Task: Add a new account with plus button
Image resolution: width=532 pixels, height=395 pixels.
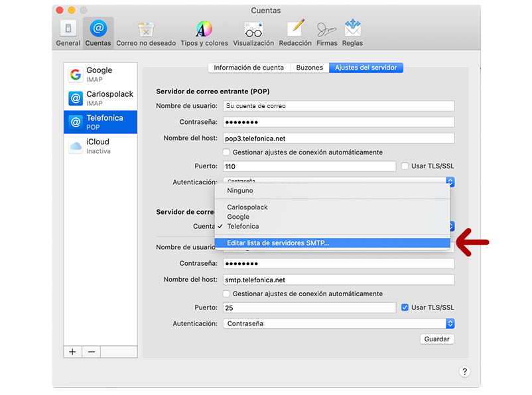Action: [x=72, y=352]
